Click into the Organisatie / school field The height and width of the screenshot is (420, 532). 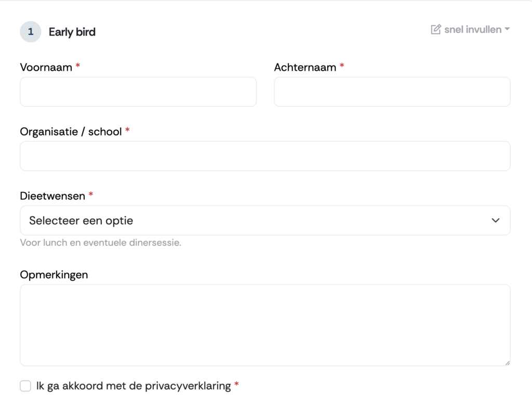point(265,156)
